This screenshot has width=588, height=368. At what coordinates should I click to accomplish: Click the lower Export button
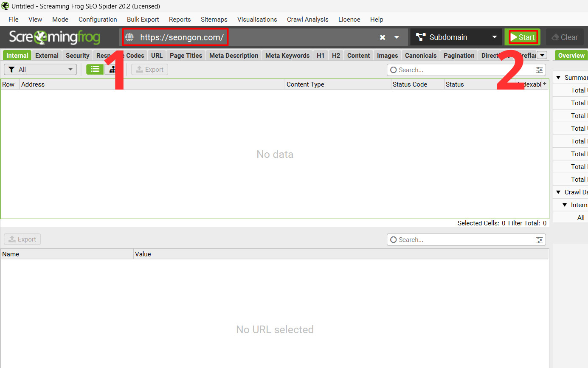click(x=23, y=239)
